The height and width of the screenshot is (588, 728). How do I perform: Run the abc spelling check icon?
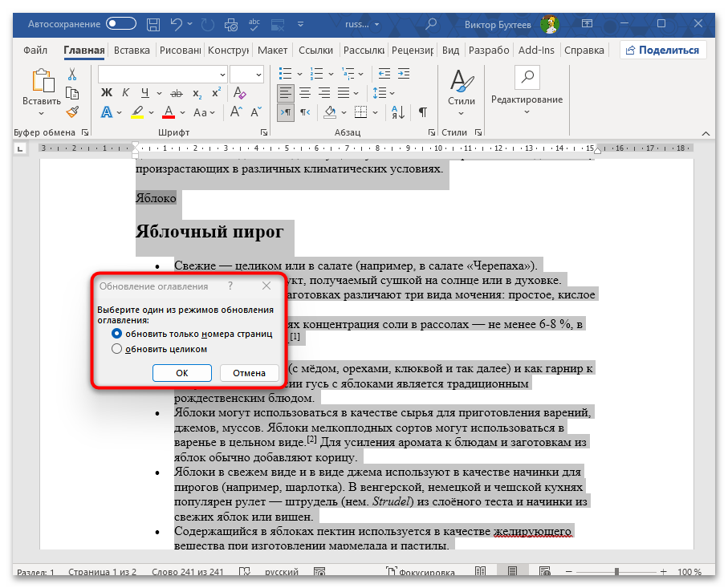(254, 25)
